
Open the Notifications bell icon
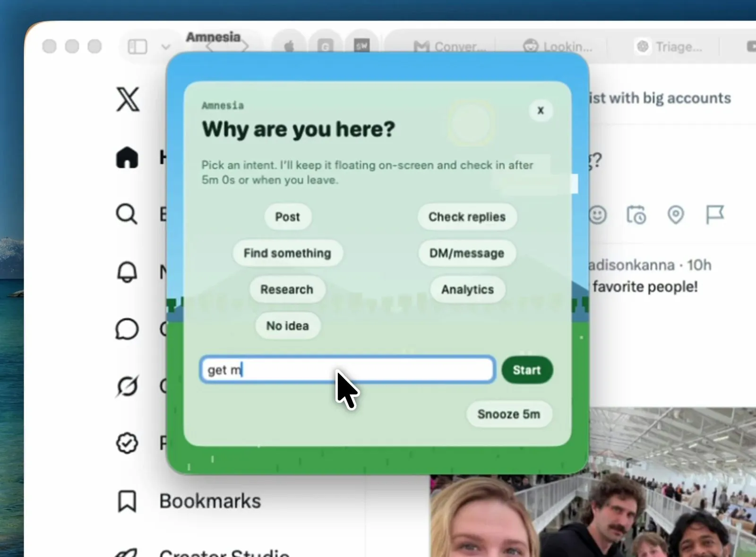click(127, 272)
